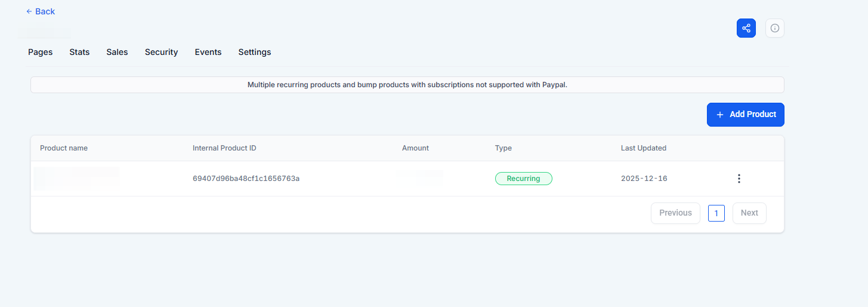Viewport: 868px width, 307px height.
Task: Click the Last Updated column header
Action: 643,148
